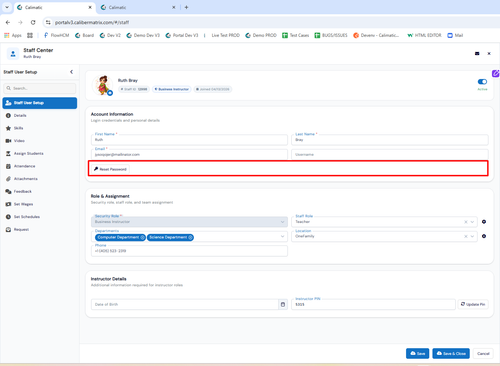Click the Business Instructor badge
500x366 pixels.
coord(172,89)
